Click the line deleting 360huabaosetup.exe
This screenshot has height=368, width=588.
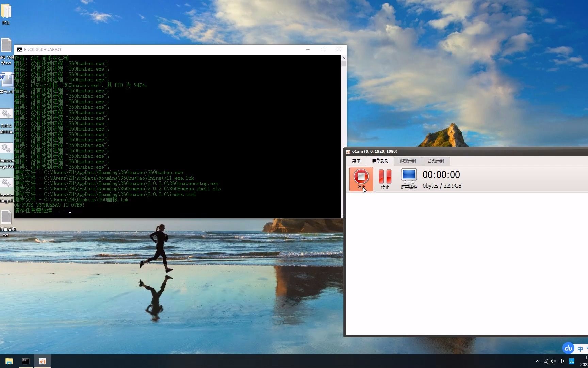click(116, 183)
